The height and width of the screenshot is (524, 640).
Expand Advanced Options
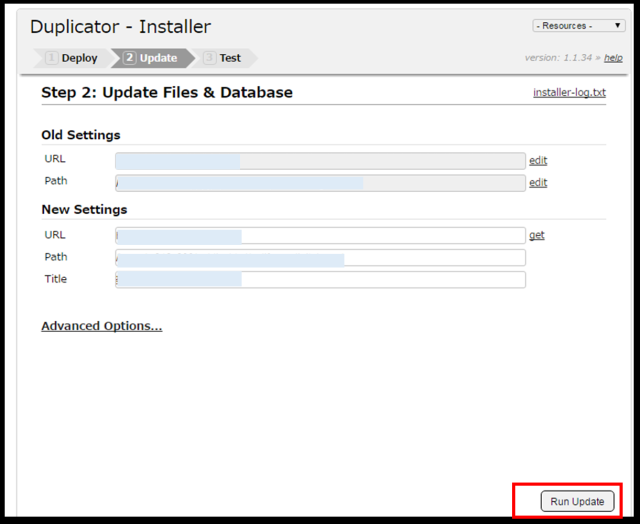point(102,326)
